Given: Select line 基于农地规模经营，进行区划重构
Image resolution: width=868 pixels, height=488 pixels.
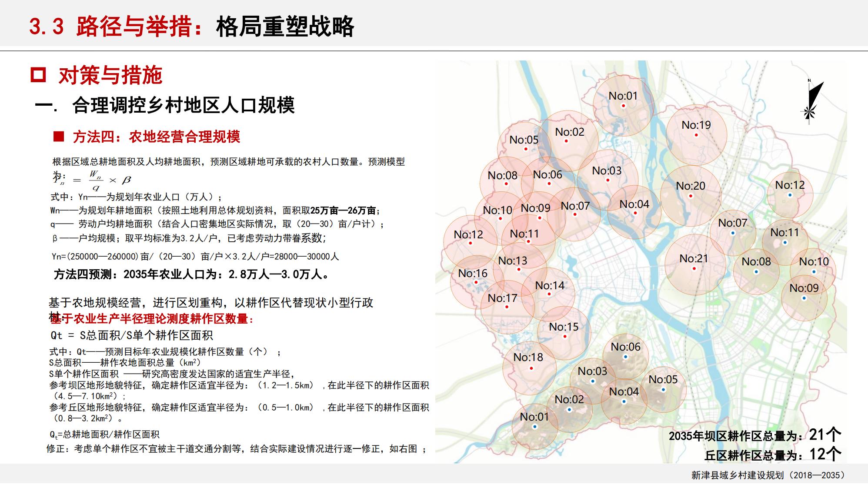Looking at the screenshot, I should tap(211, 303).
